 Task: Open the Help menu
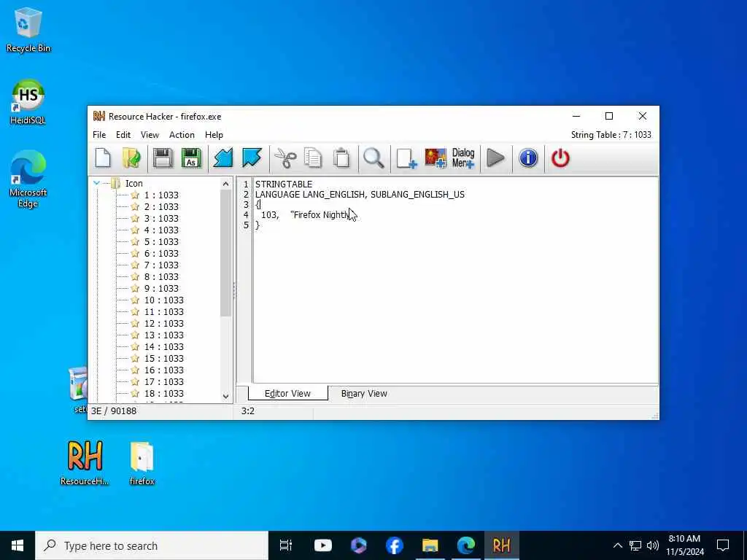214,135
